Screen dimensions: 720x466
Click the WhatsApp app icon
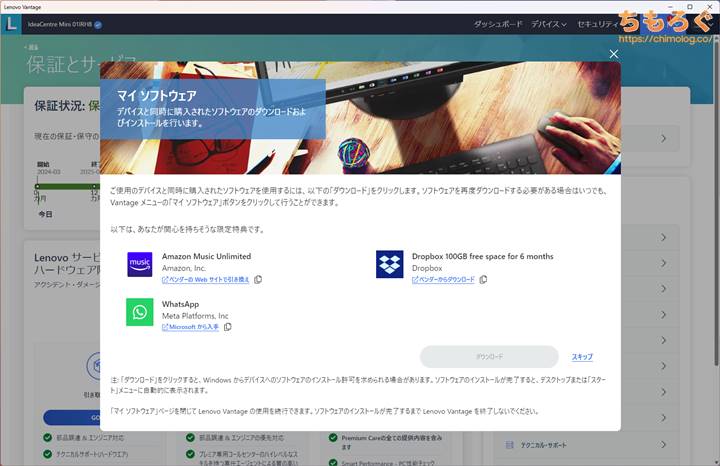coord(140,312)
